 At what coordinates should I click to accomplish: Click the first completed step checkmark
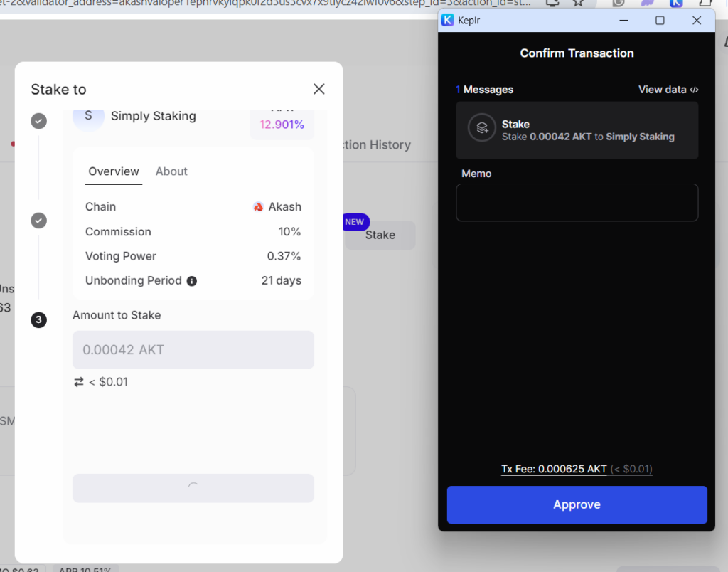tap(39, 121)
